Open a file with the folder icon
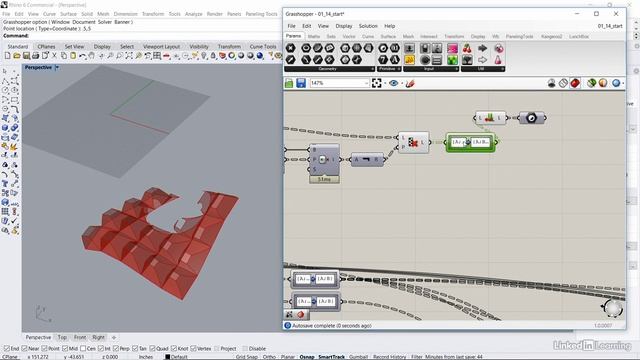640x360 pixels. pos(17,56)
